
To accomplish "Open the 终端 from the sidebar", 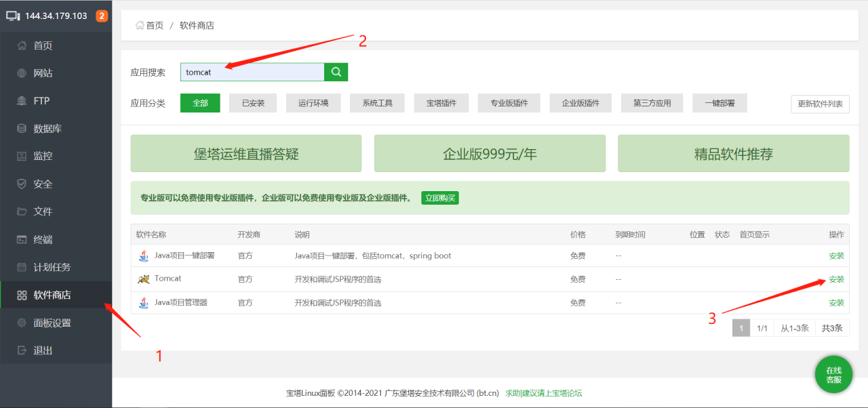I will pos(42,239).
